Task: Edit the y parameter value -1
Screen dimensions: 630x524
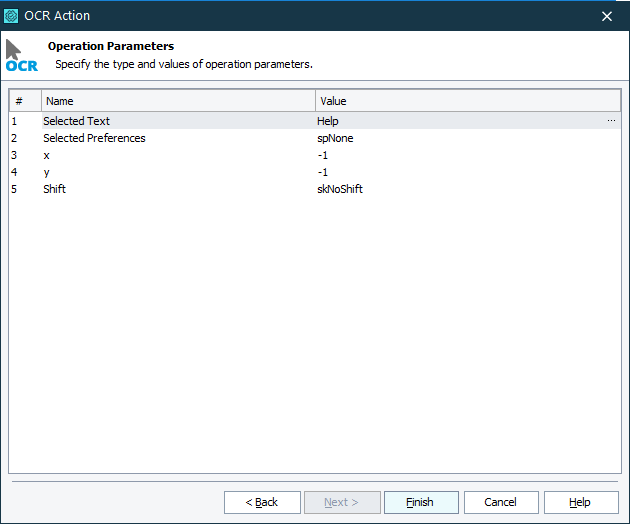Action: click(x=322, y=172)
